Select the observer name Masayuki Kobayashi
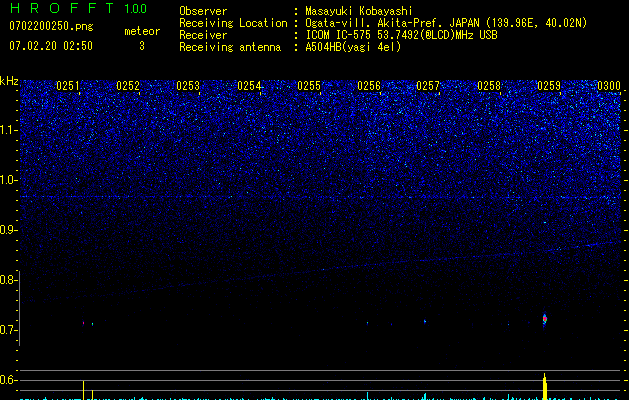Screen dimensions: 629x400 tap(358, 12)
